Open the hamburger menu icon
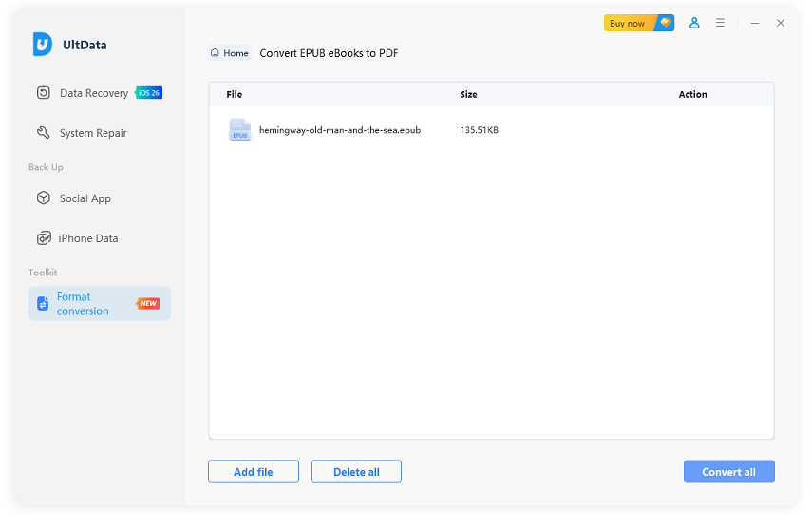The image size is (812, 527). click(720, 23)
